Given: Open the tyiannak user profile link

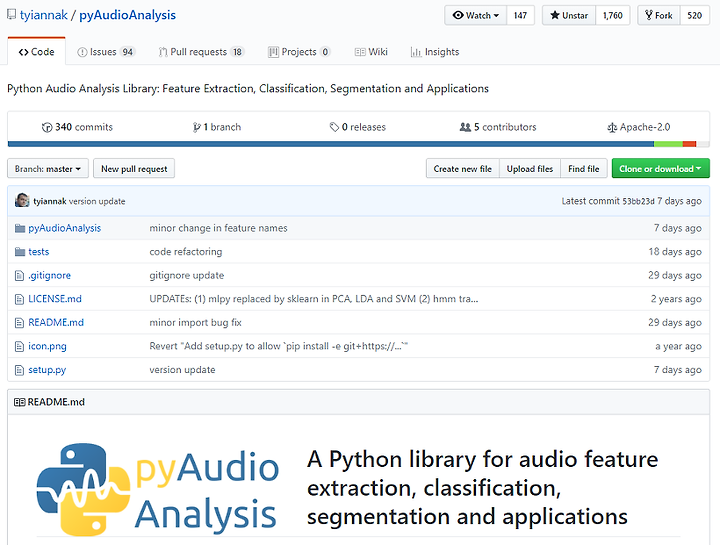Looking at the screenshot, I should (44, 15).
